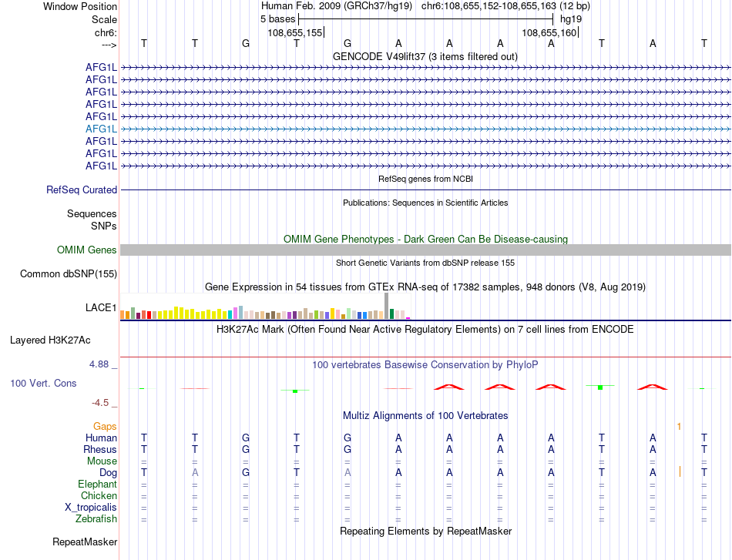Click the Zebrafish species label
The image size is (732, 560).
96,519
